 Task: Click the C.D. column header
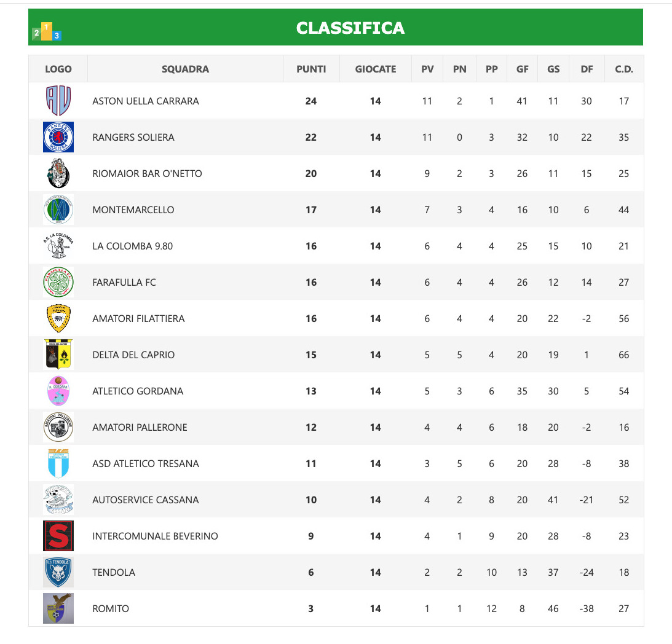pos(623,69)
